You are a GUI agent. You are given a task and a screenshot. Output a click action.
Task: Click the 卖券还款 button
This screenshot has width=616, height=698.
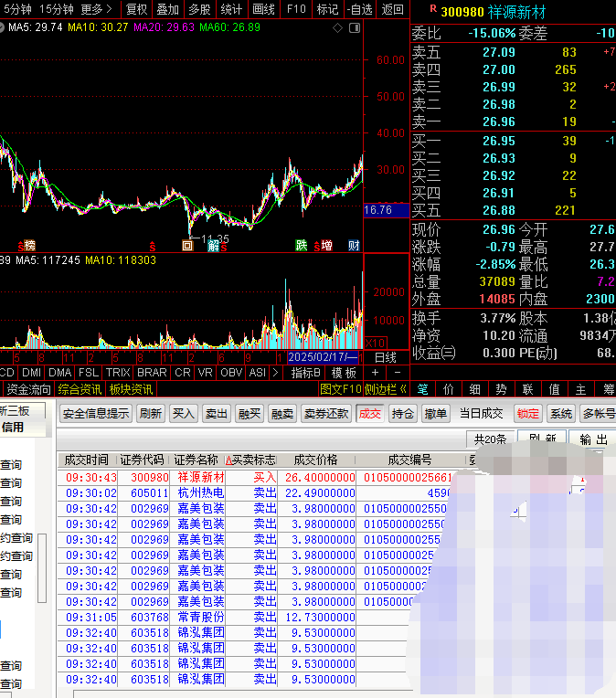pyautogui.click(x=326, y=414)
